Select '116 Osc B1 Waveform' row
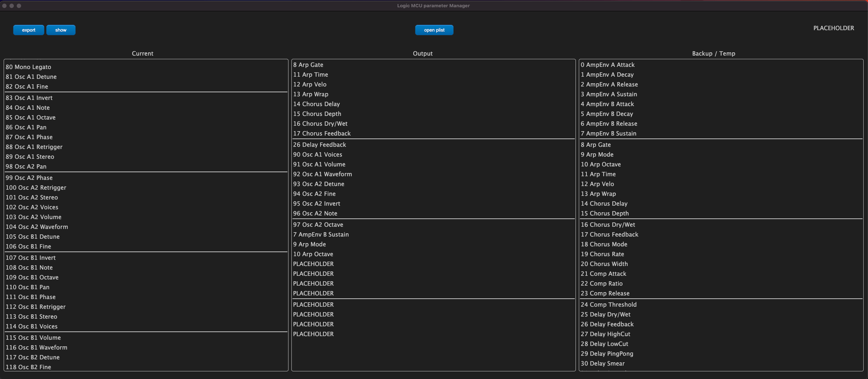868x379 pixels. (146, 347)
